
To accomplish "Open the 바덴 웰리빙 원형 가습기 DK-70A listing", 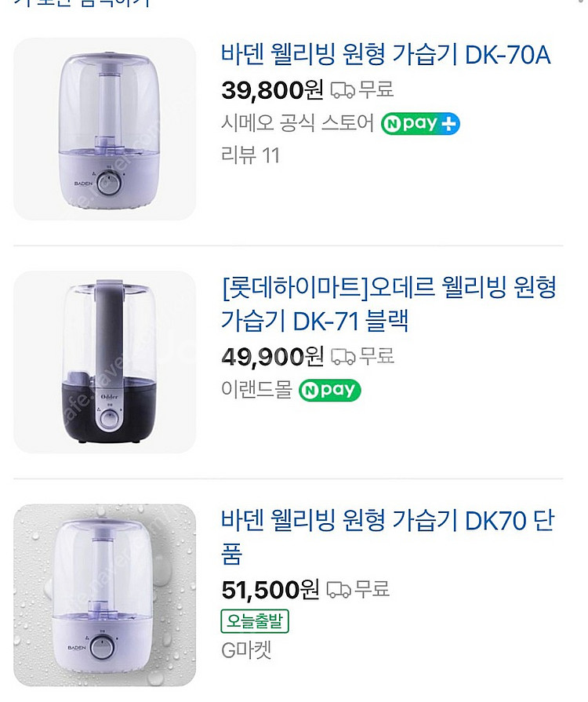I will pyautogui.click(x=386, y=55).
